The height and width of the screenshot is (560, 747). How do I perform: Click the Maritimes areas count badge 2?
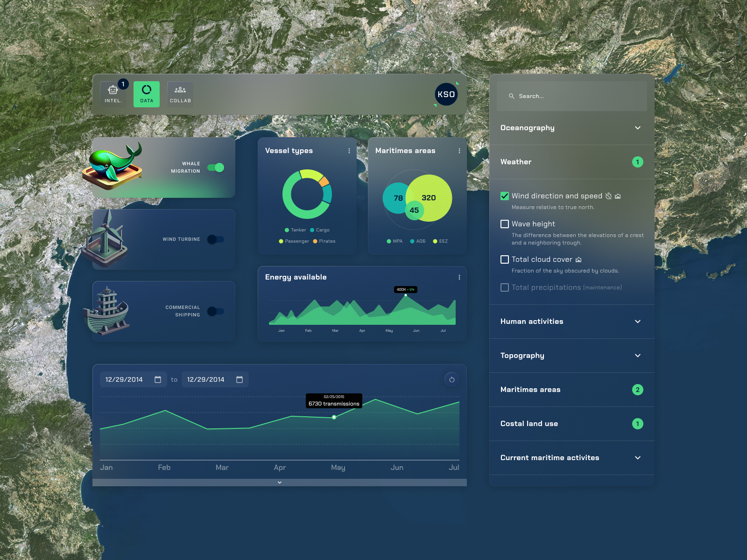click(638, 390)
